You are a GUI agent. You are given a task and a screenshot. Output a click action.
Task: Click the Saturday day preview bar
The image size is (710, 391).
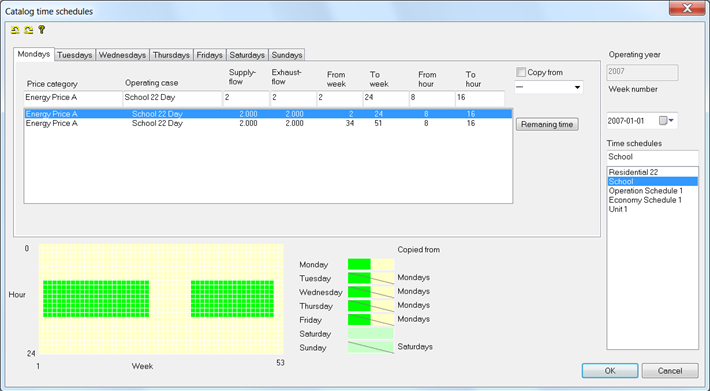click(x=371, y=334)
